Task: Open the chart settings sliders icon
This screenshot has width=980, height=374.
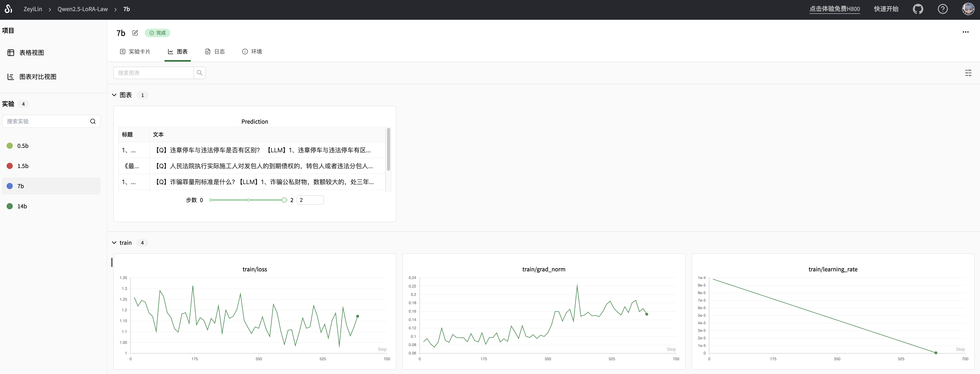Action: (x=968, y=73)
